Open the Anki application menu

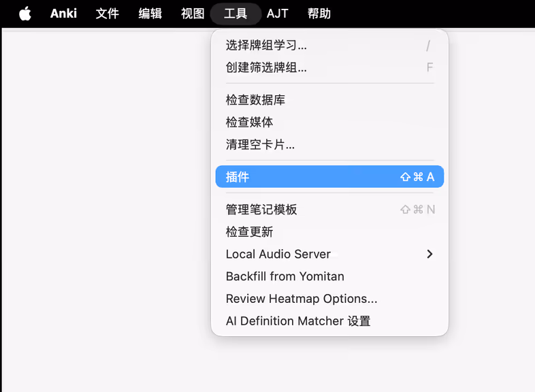(63, 14)
